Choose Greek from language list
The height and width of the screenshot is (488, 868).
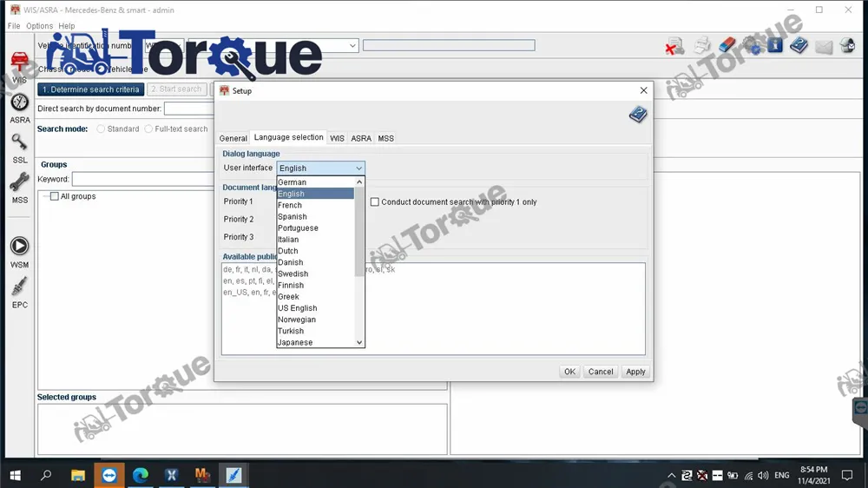pyautogui.click(x=315, y=297)
